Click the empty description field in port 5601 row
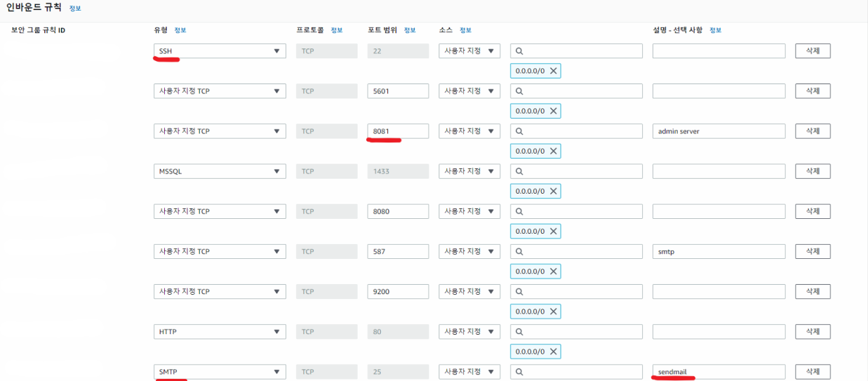 [x=719, y=91]
